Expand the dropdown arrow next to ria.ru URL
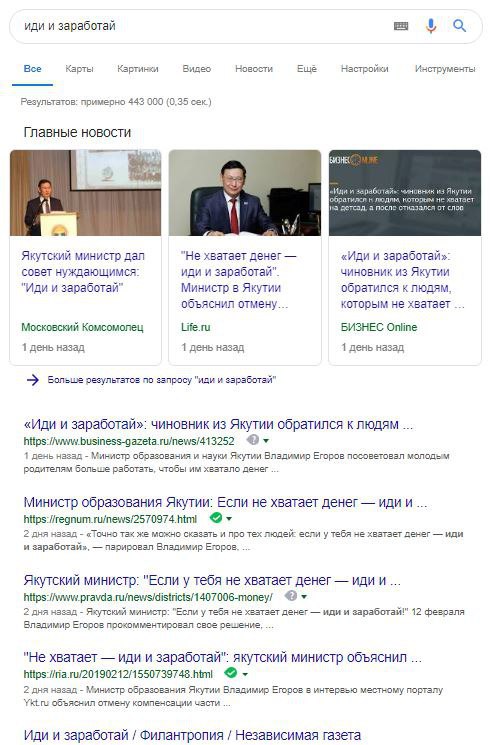 245,674
